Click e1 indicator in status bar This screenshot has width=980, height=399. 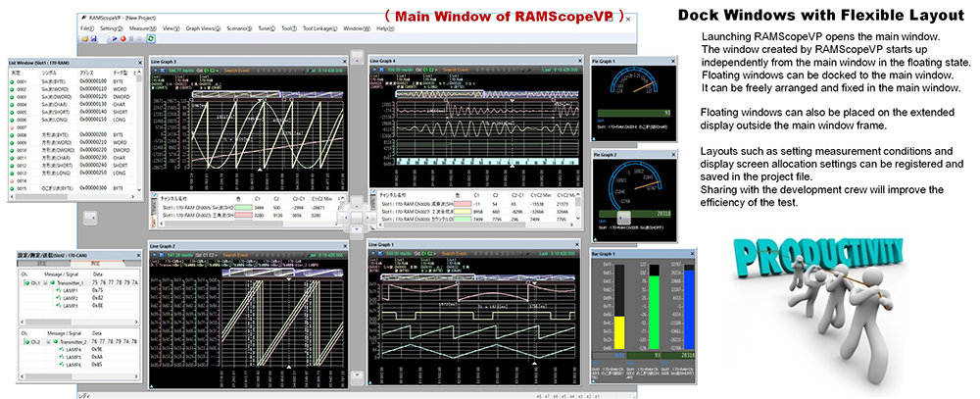pos(598,396)
